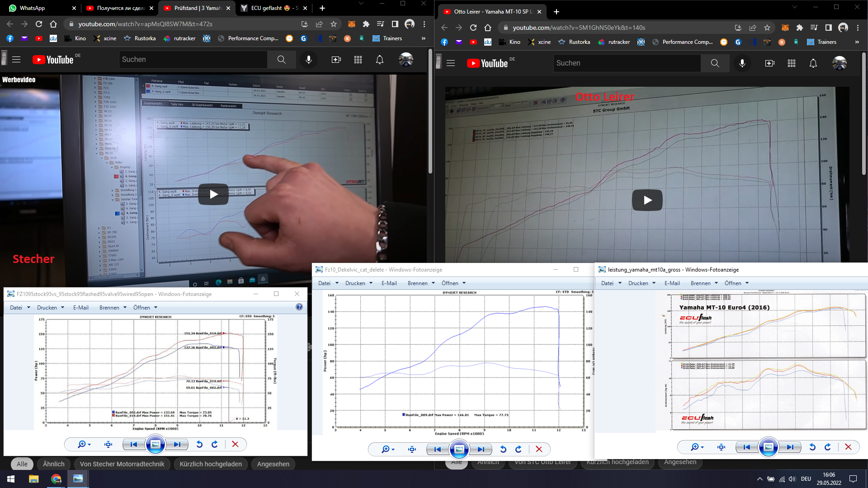The width and height of the screenshot is (868, 488).
Task: Click the microphone voice search icon in left YouTube
Action: coord(309,60)
